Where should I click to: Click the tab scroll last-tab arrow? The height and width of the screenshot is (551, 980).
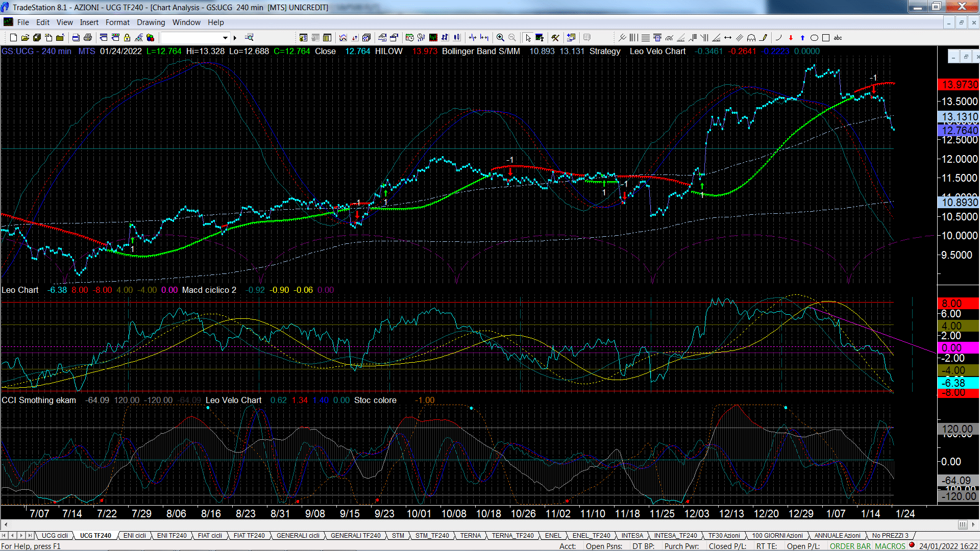tap(30, 536)
